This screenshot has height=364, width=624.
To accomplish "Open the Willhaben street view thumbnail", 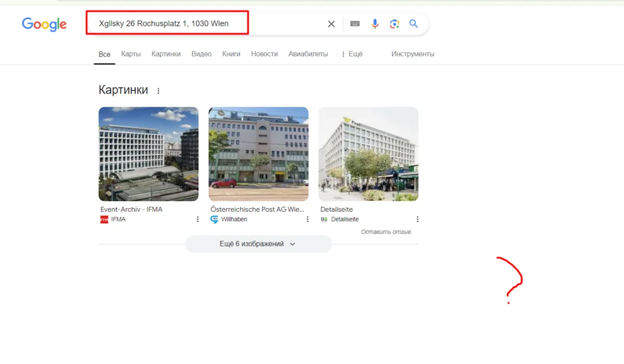I will (258, 154).
